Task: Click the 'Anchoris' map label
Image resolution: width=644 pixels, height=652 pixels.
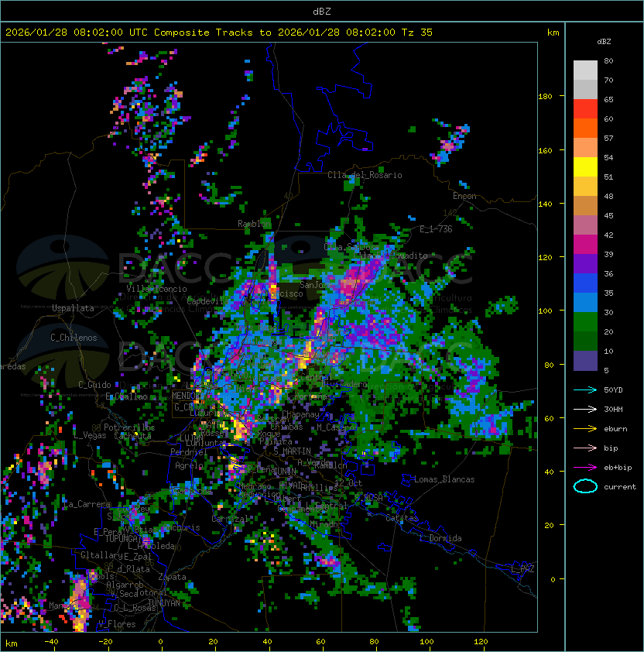Action: click(181, 527)
